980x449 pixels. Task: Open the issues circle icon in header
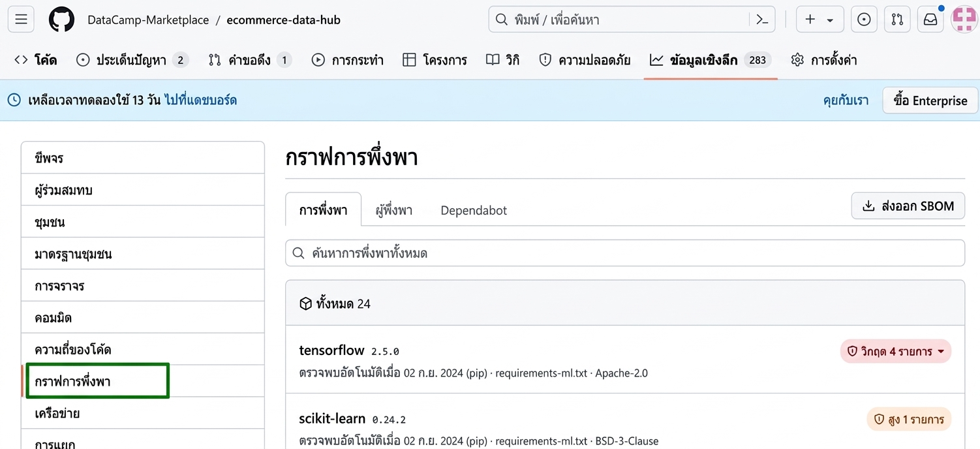pyautogui.click(x=864, y=20)
